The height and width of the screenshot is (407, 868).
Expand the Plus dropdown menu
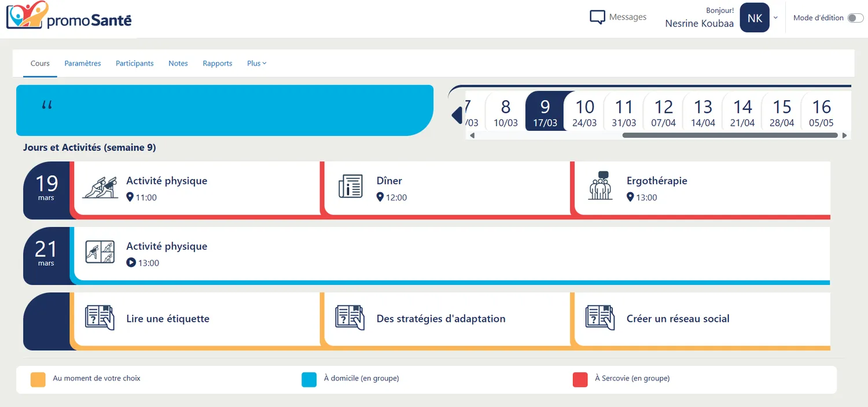(256, 64)
